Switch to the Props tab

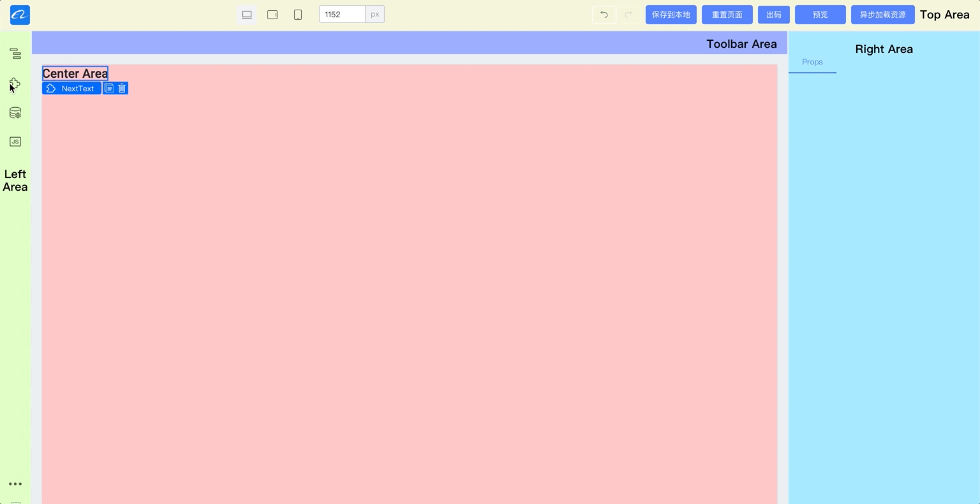[x=812, y=62]
